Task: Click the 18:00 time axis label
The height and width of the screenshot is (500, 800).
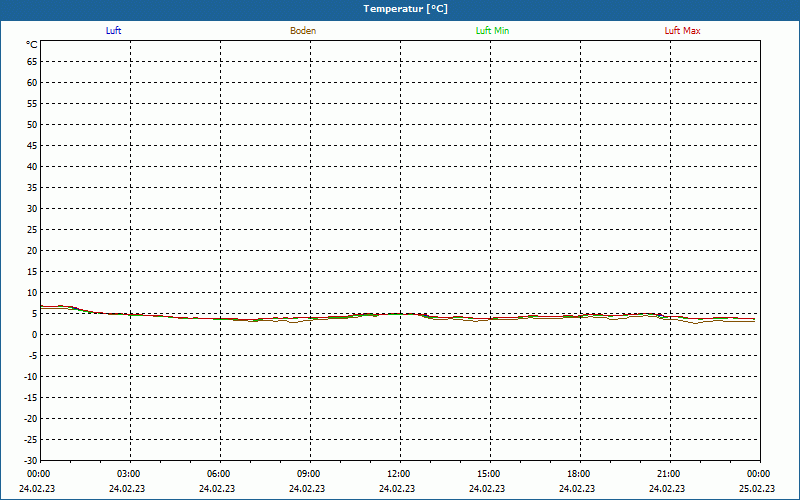Action: pyautogui.click(x=579, y=474)
